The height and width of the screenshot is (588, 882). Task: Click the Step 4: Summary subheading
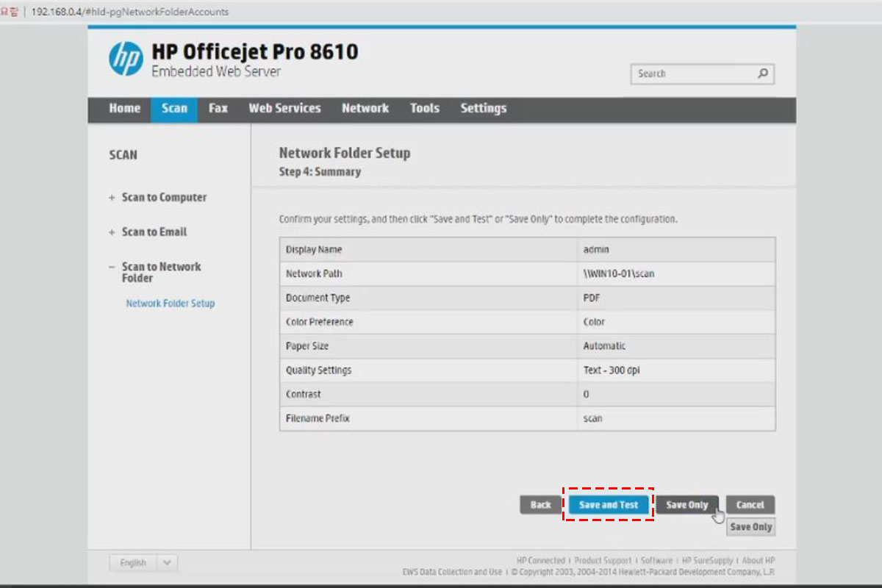pyautogui.click(x=320, y=172)
